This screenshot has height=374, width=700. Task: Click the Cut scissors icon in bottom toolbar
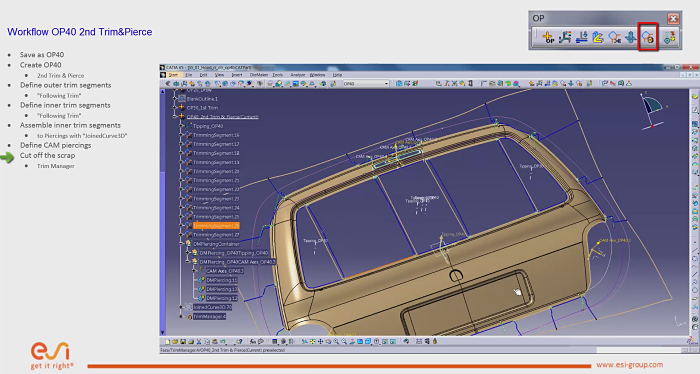coord(199,341)
